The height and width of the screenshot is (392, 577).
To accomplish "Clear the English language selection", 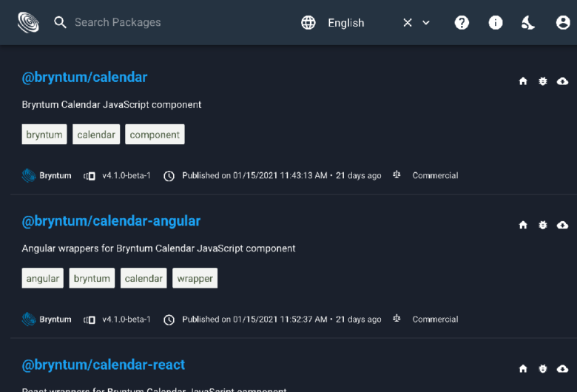I will point(408,23).
